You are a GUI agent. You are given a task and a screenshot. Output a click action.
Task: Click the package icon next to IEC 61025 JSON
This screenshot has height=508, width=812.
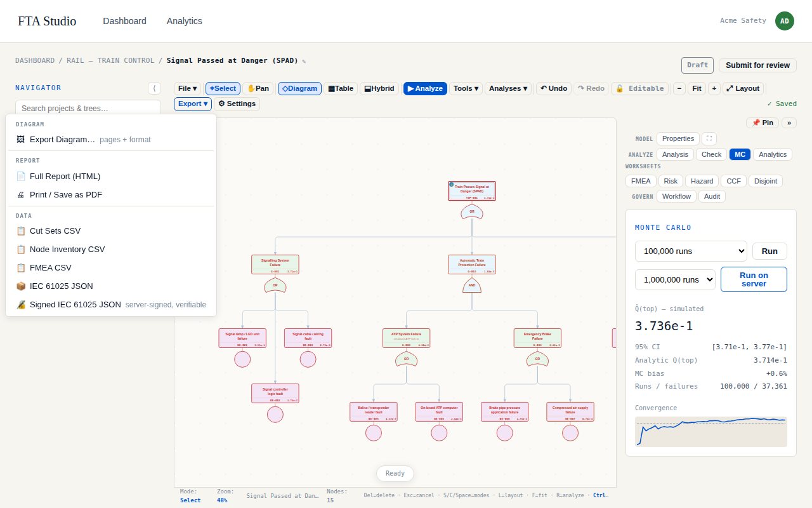click(x=20, y=286)
